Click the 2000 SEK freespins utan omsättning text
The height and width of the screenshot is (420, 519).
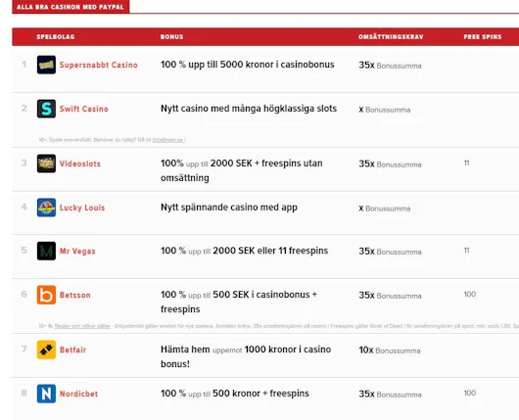pyautogui.click(x=241, y=170)
